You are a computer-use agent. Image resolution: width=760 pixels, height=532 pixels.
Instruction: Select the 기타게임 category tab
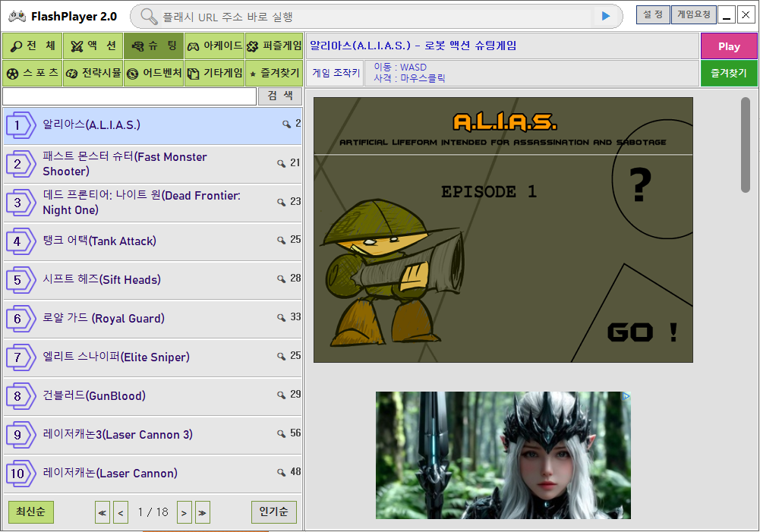point(214,73)
